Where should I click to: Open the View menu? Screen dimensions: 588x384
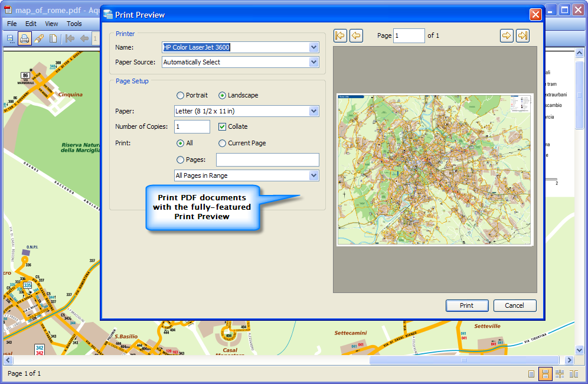51,24
